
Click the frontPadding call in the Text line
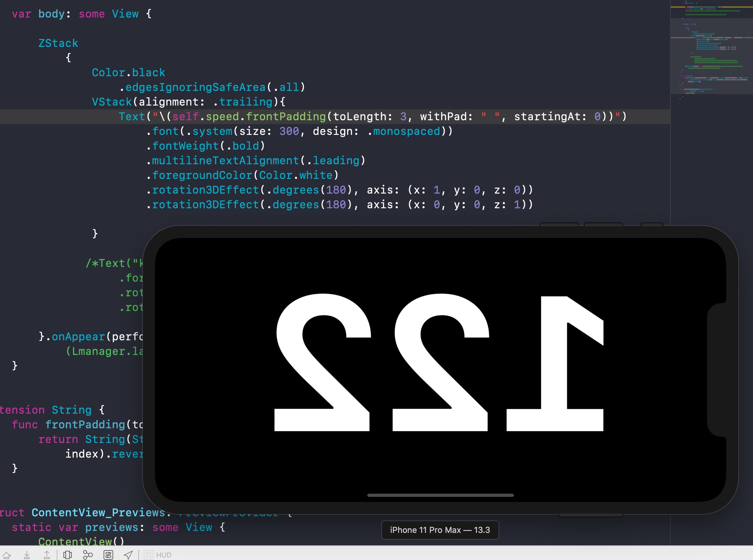(x=286, y=117)
